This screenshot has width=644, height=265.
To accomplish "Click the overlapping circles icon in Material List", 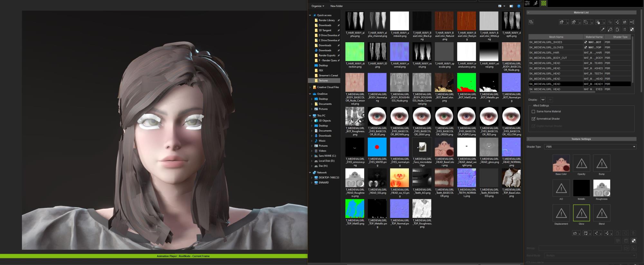I will (598, 22).
